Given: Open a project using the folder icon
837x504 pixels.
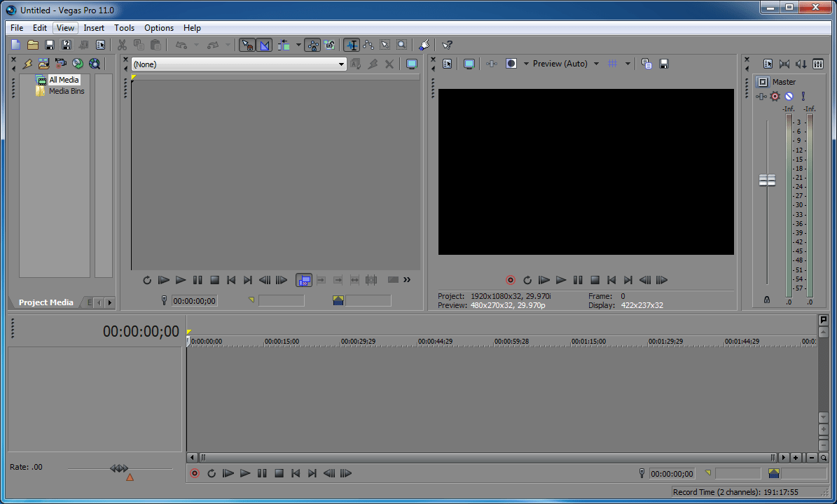Looking at the screenshot, I should (x=32, y=45).
